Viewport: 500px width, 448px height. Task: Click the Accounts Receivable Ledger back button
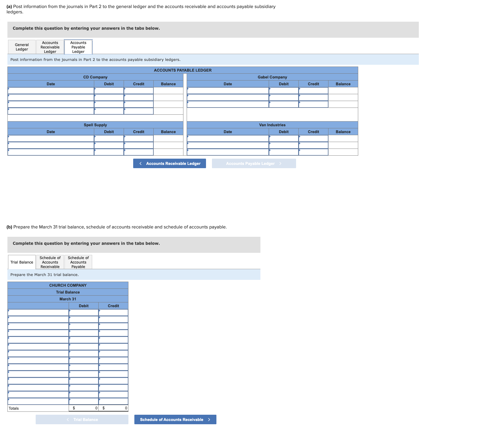coord(169,163)
